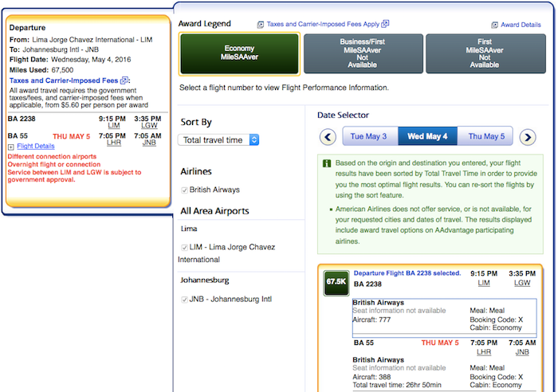
Task: Click JNB code in flight results card
Action: (x=522, y=352)
